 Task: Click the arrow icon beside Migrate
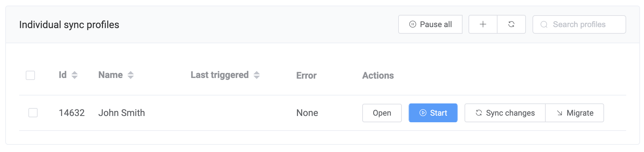[x=560, y=113]
